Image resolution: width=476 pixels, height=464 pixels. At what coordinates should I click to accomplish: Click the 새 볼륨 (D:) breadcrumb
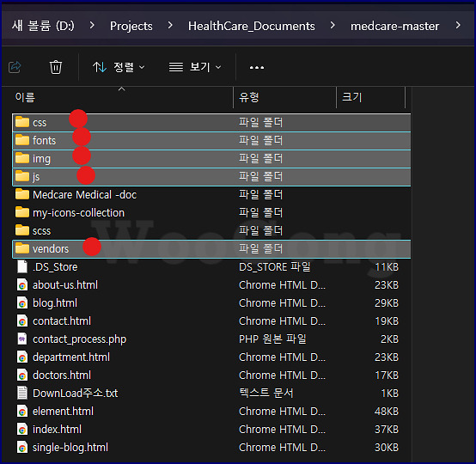point(43,26)
